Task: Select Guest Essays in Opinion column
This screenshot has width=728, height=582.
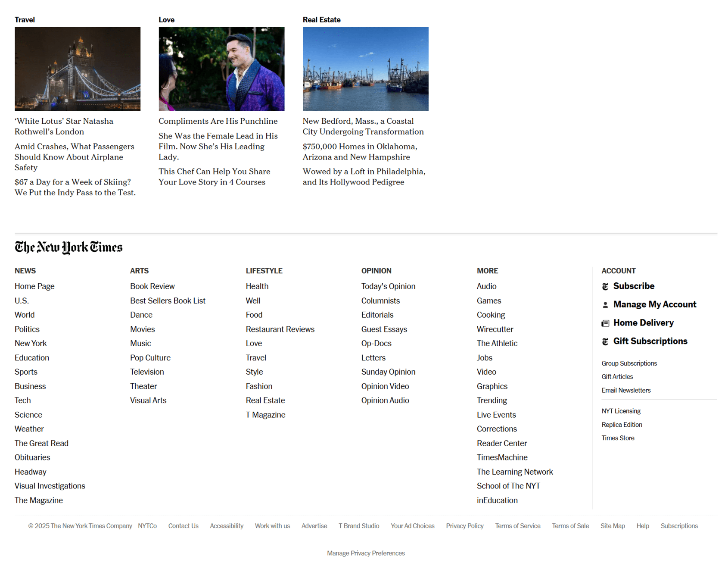Action: [384, 329]
